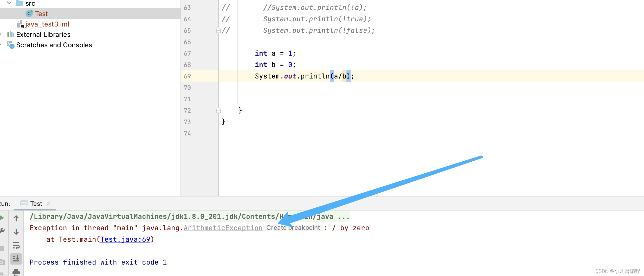Collapse the code block at line 65
Image resolution: width=644 pixels, height=276 pixels.
218,30
